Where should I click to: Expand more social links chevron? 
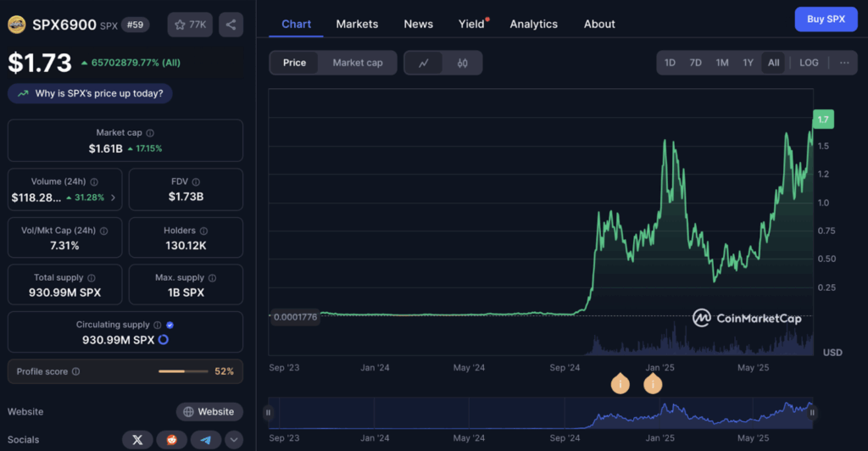(234, 439)
